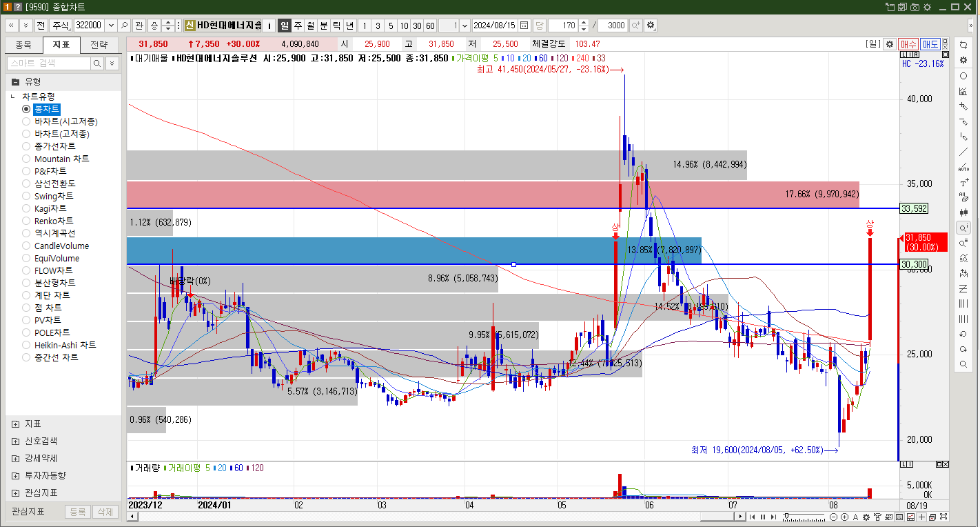Click the screen capture camera icon
This screenshot has height=527, width=980.
[915, 7]
